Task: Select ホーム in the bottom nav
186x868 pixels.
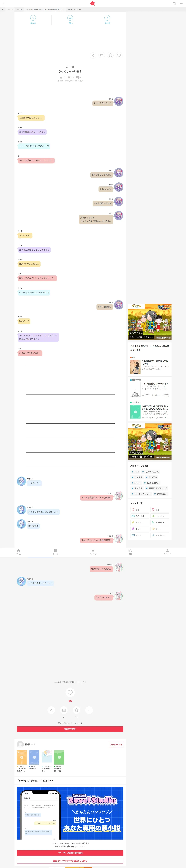Action: (19, 552)
